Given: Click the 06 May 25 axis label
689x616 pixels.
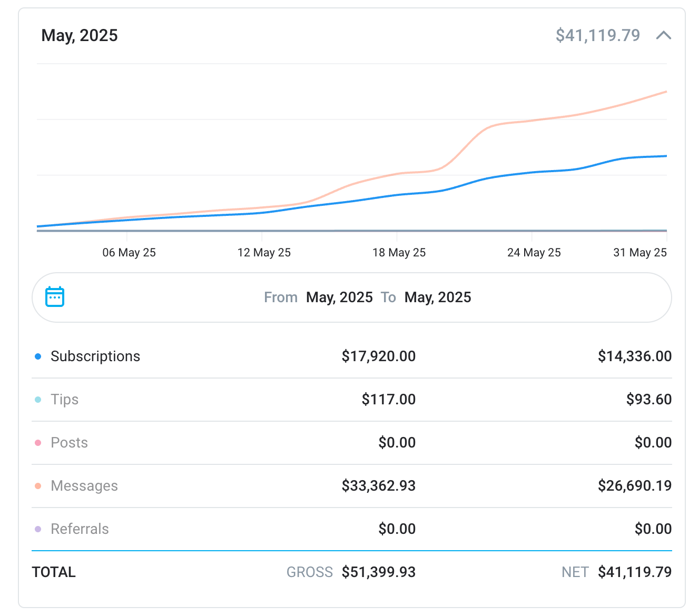Looking at the screenshot, I should (129, 253).
